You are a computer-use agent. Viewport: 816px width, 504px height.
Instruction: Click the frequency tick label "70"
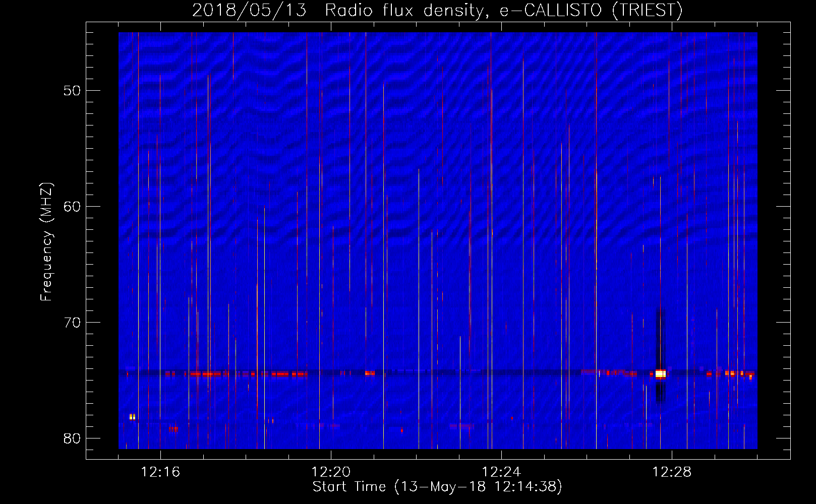click(x=72, y=323)
